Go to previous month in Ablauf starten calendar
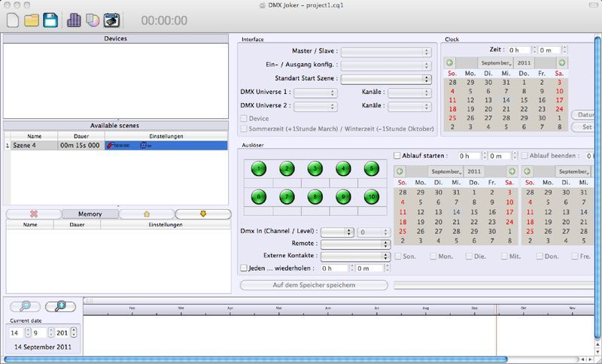The image size is (602, 364). tap(400, 171)
